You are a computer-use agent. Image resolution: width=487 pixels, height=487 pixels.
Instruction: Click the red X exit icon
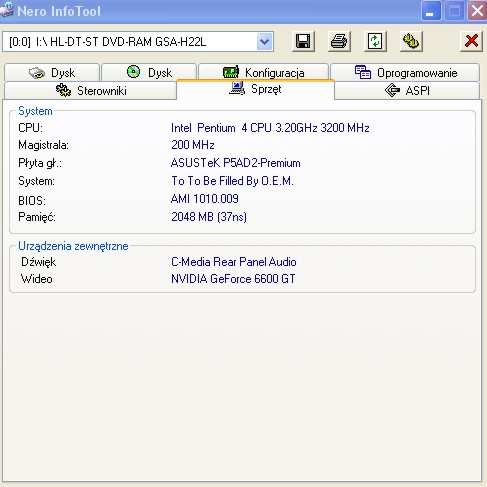tap(471, 42)
